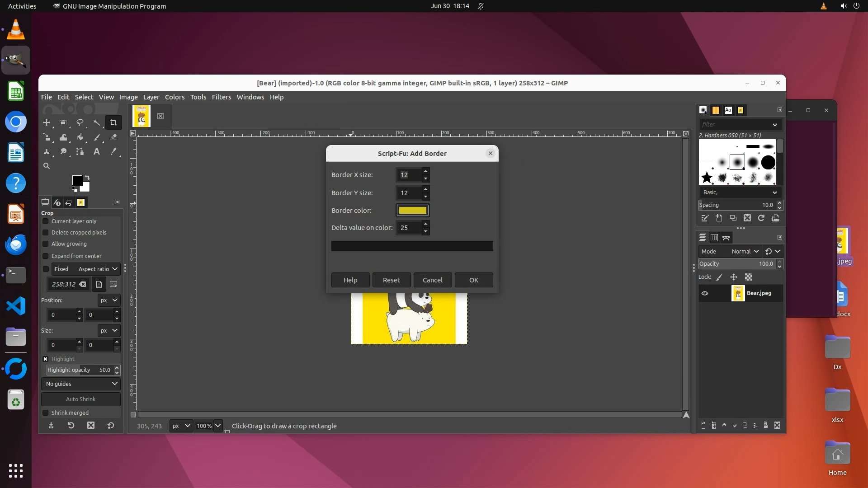Select the Bucket Fill tool

(80, 137)
